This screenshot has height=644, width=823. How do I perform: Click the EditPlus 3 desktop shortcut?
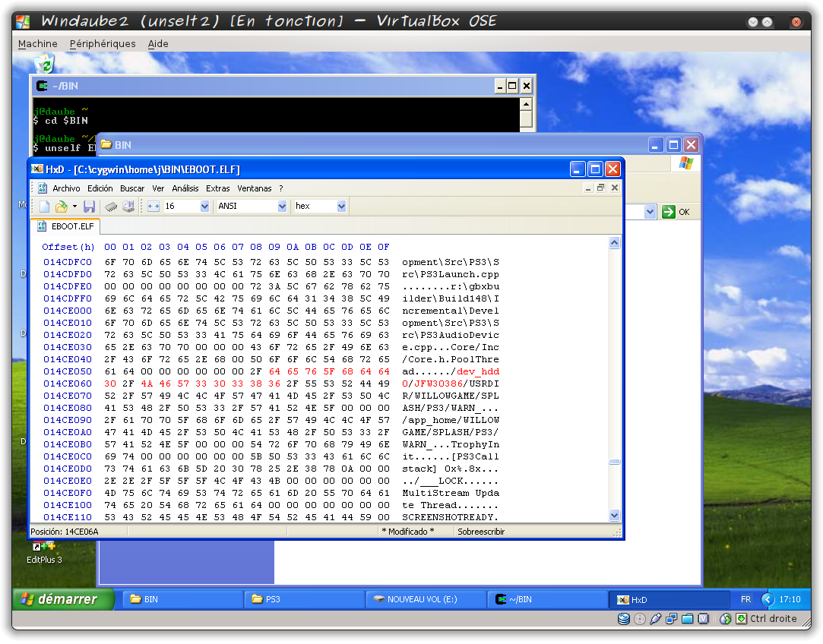(x=44, y=554)
